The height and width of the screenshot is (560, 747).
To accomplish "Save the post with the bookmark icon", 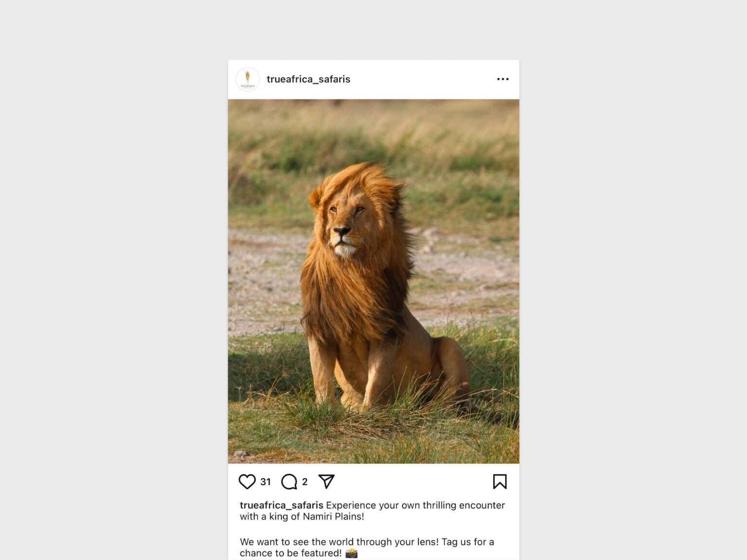I will point(500,482).
